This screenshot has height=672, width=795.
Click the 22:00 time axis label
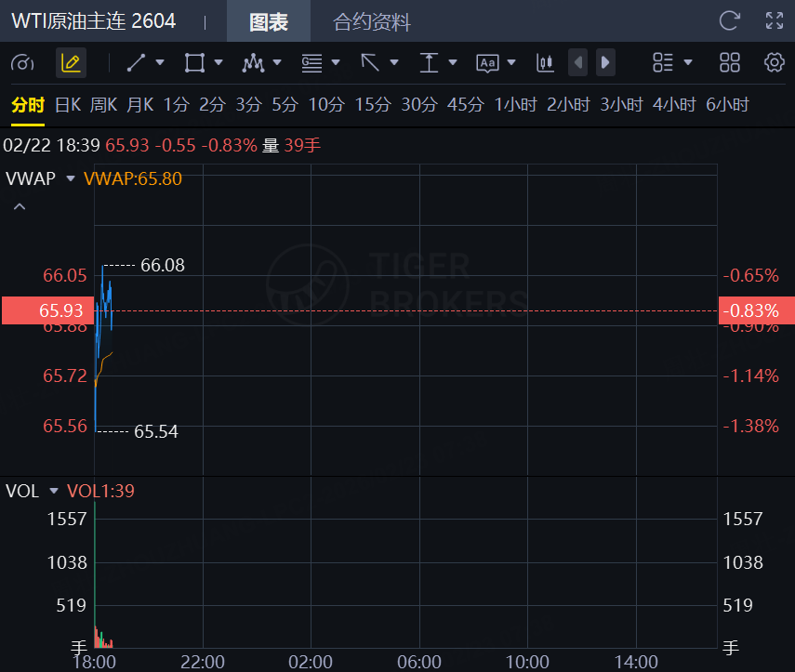[x=203, y=662]
